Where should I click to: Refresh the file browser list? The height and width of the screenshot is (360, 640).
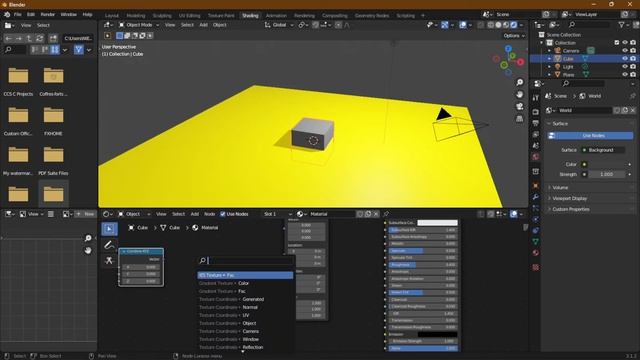pyautogui.click(x=40, y=38)
